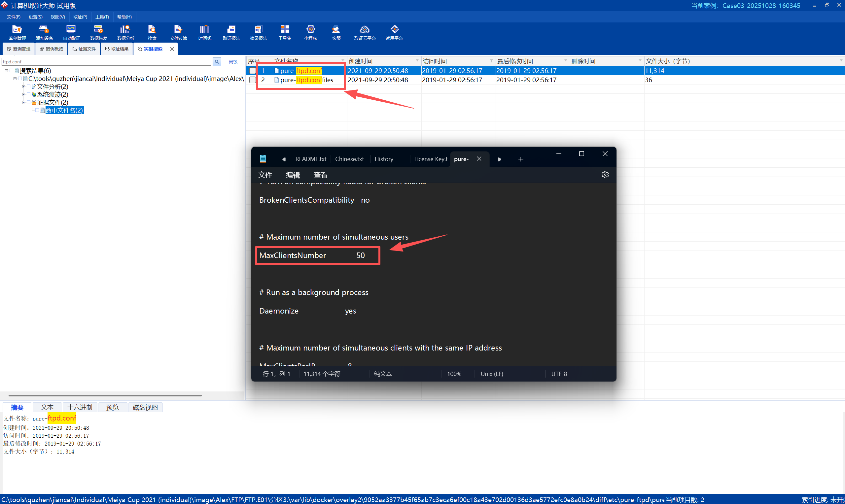Click the magnifier search button beside ftpd.conf
Screen dimensions: 845x504
point(217,61)
